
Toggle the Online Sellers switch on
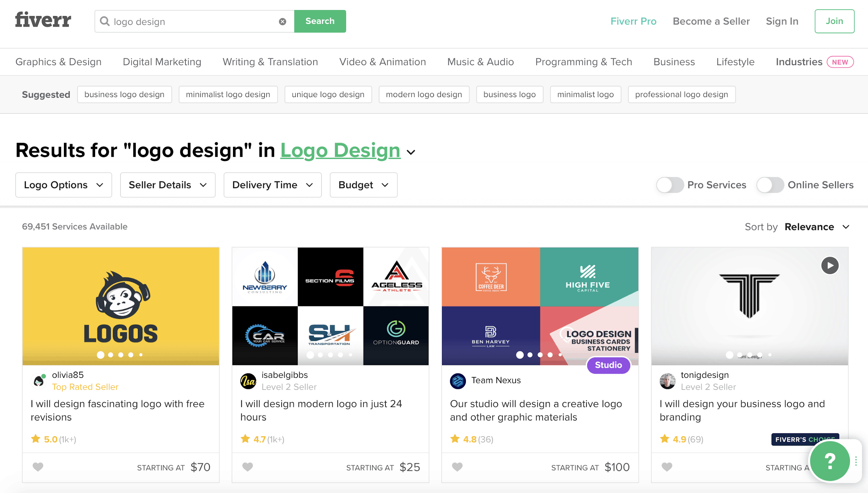tap(770, 185)
